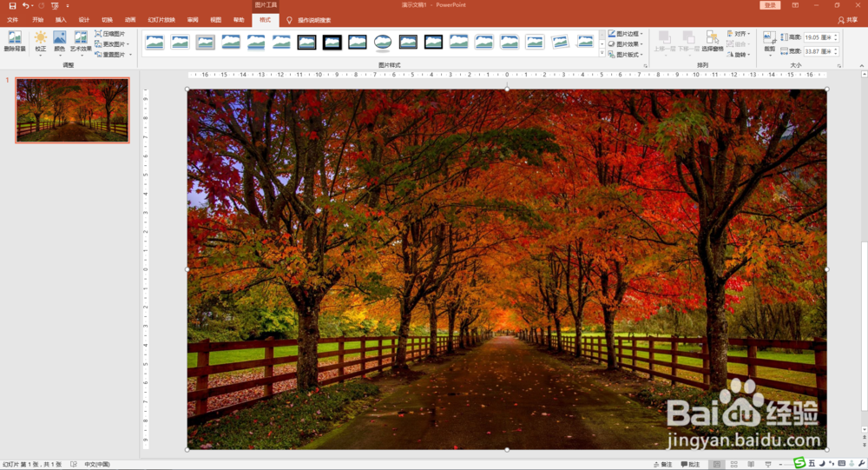Click the Save icon in quick access toolbar
868x470 pixels.
pos(12,5)
